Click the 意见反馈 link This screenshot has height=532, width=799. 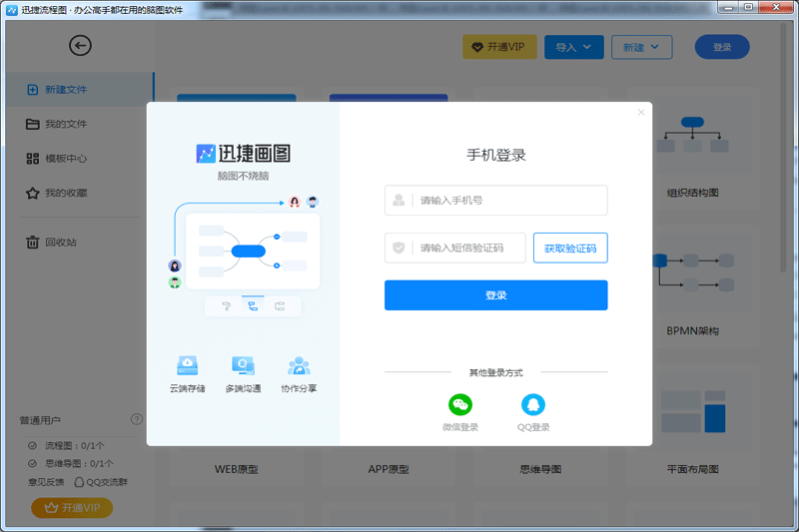click(x=46, y=481)
